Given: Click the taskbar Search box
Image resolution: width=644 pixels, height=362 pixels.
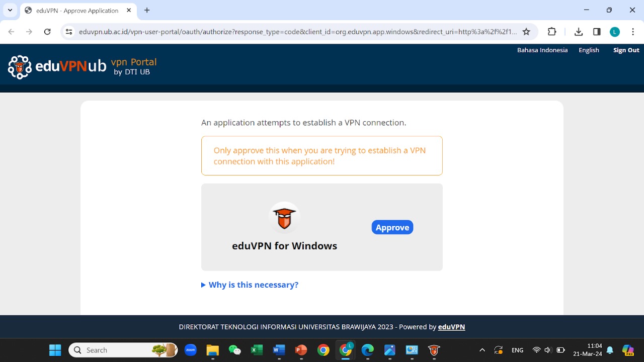Looking at the screenshot, I should pos(123,350).
